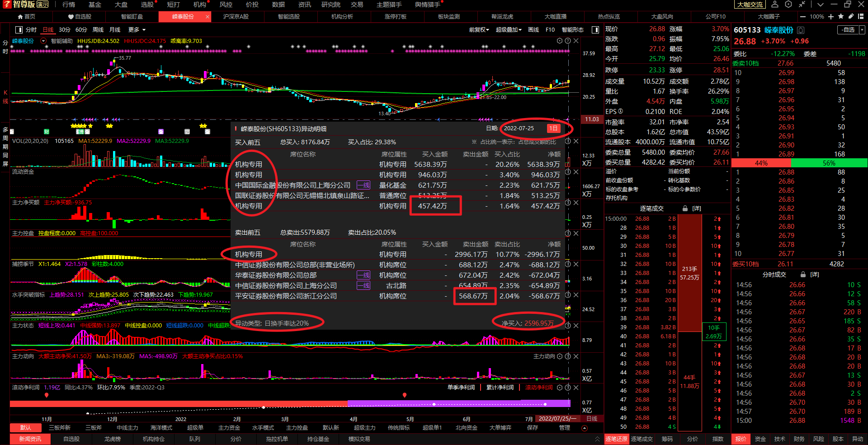868x445 pixels.
Task: Open the layout list icon at tab bar end
Action: pos(862,16)
